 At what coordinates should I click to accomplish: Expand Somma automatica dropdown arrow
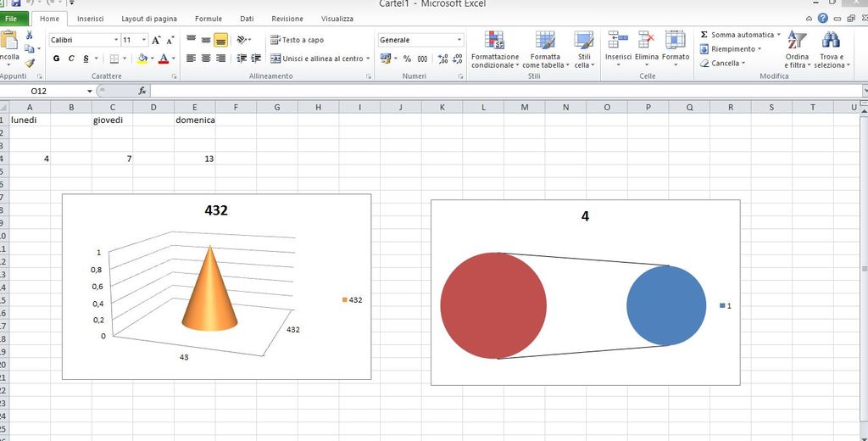pyautogui.click(x=778, y=35)
